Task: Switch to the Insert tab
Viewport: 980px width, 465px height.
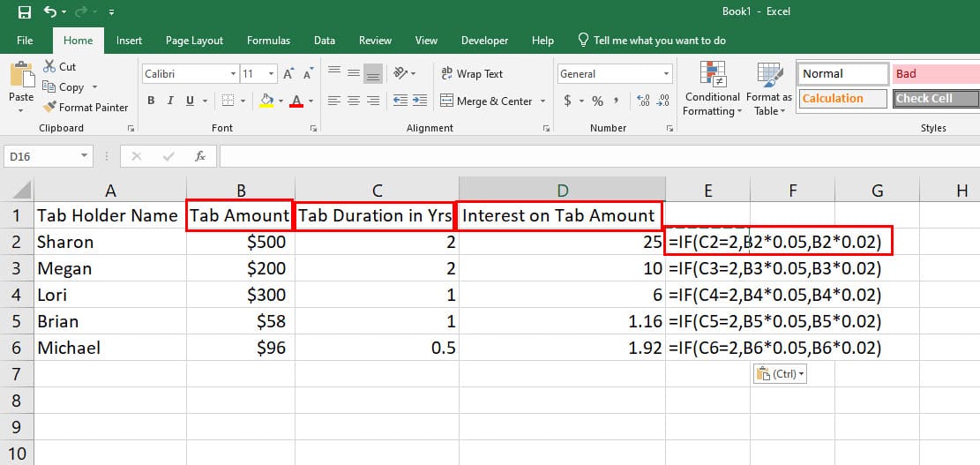Action: coord(129,41)
